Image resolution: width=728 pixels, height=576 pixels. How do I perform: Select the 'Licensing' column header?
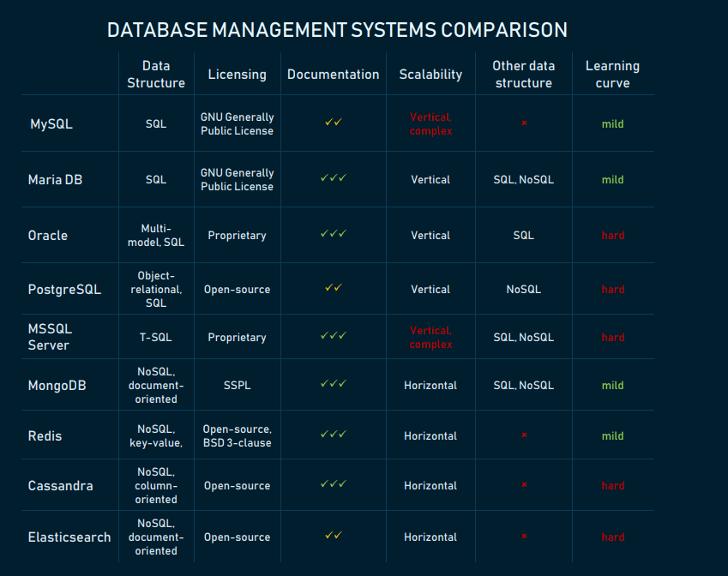pyautogui.click(x=238, y=75)
